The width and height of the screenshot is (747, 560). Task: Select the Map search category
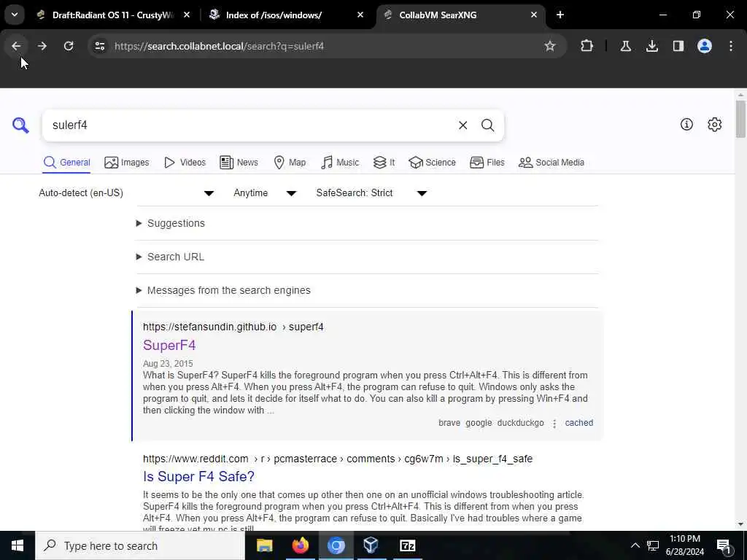[290, 163]
